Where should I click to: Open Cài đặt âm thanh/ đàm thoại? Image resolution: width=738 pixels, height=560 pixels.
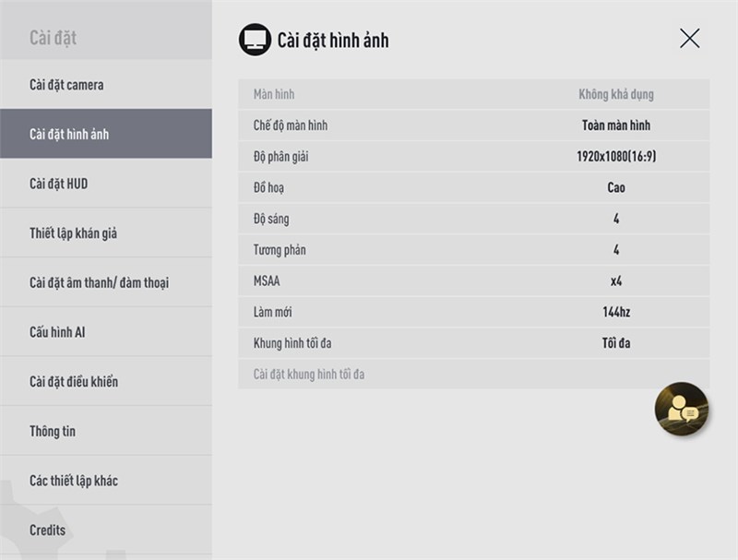pos(106,282)
